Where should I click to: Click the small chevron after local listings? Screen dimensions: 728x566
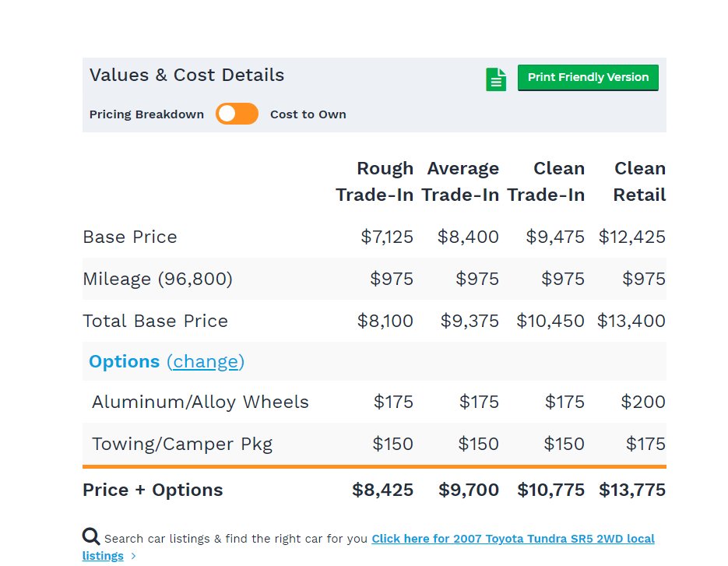(x=134, y=556)
